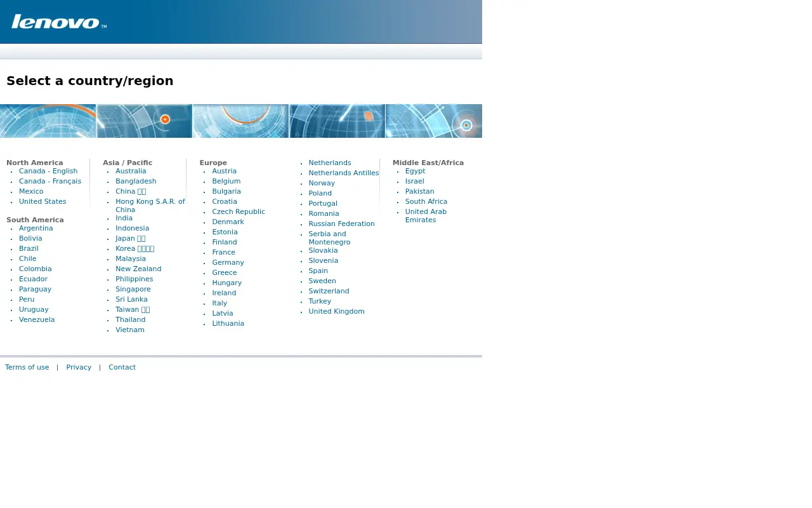Click the 'Middle East/Africa' region heading
Screen dimensions: 812x508
[x=428, y=163]
